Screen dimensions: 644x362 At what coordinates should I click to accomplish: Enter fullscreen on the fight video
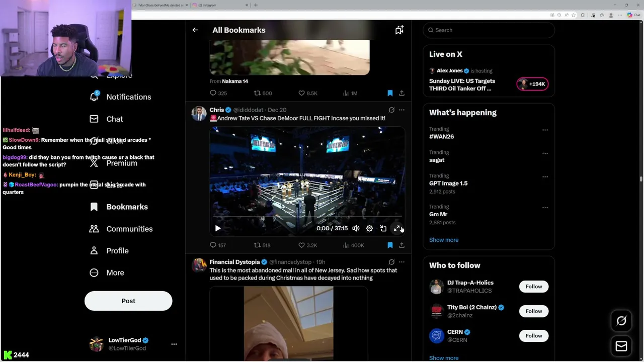pos(397,228)
